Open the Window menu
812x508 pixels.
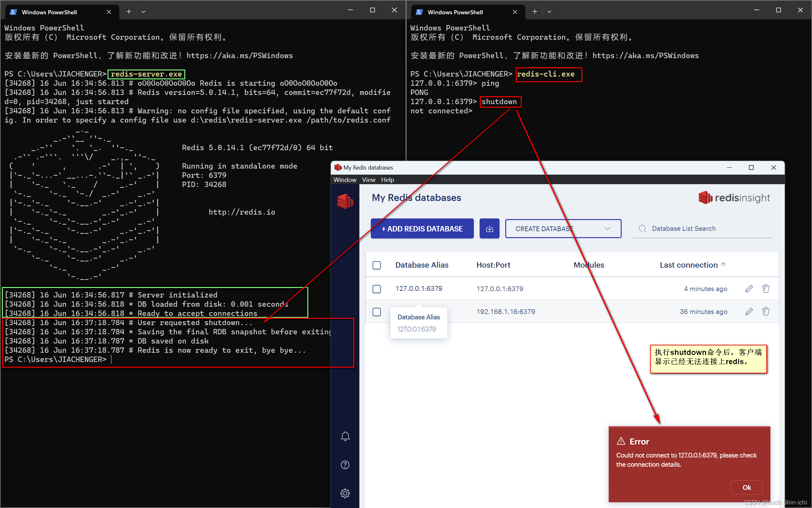[345, 180]
